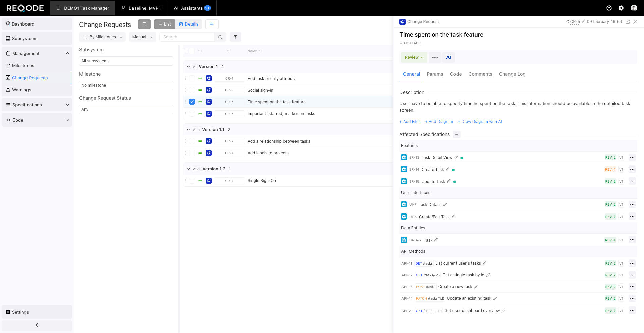Open Warnings from the sidebar

tap(22, 90)
